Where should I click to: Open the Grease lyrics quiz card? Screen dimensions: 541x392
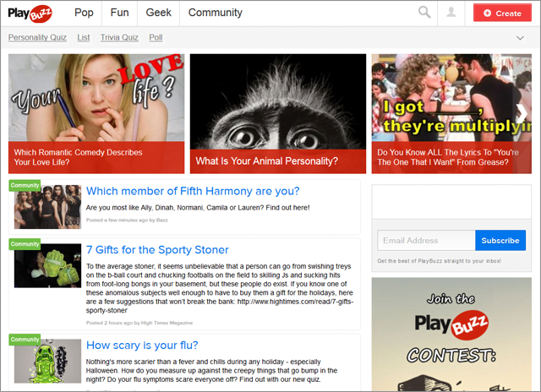coord(451,114)
